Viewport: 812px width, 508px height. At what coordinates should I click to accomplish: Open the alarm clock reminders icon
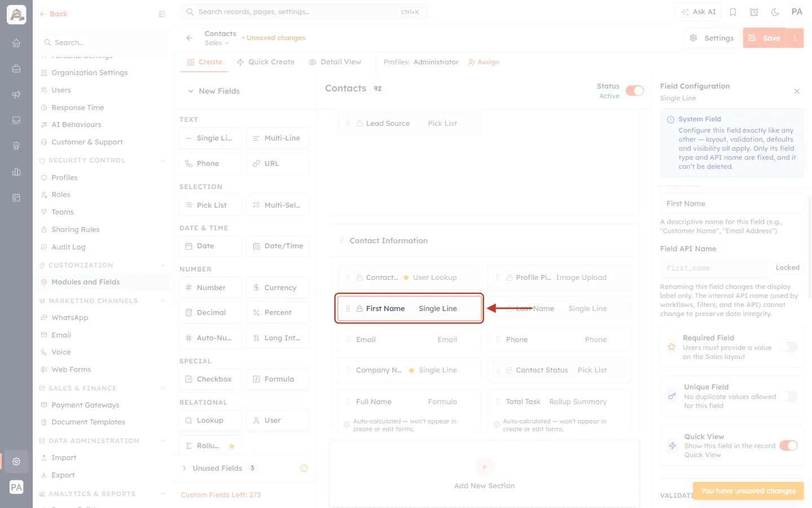coord(754,12)
